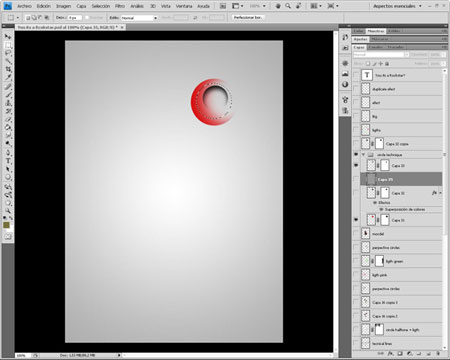Click the background color swatch

pos(10,229)
